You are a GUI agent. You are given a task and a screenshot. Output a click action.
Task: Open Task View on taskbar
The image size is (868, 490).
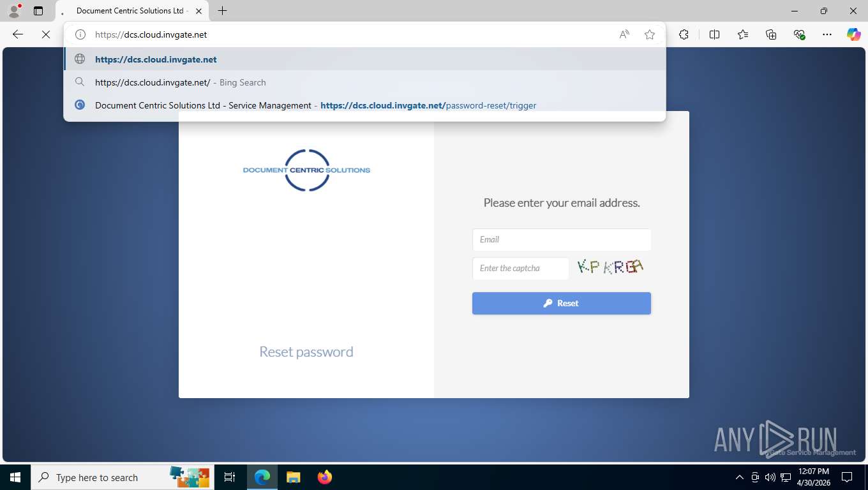click(230, 477)
